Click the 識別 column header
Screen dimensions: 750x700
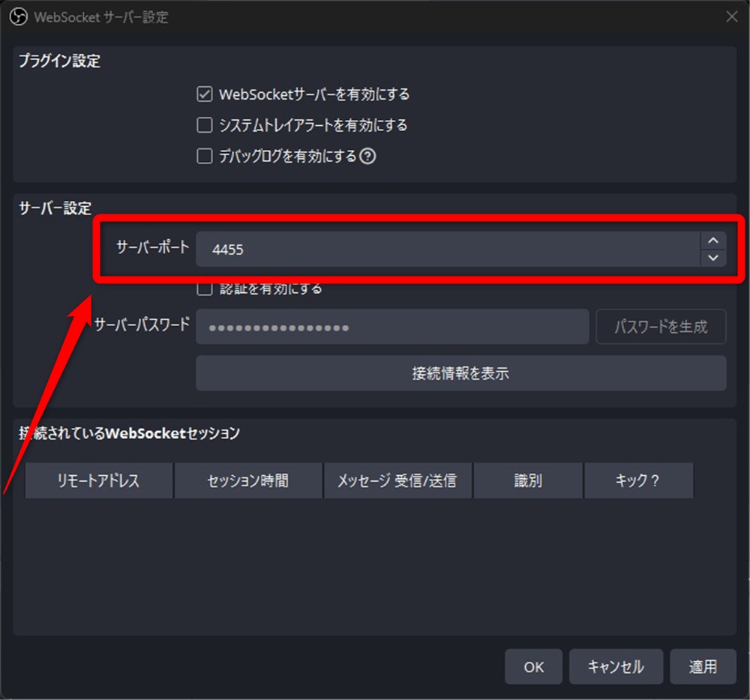point(528,480)
